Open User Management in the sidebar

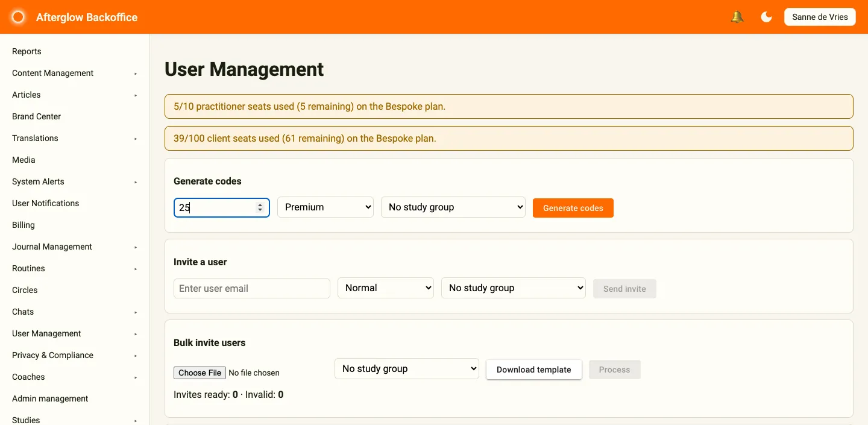coord(46,333)
